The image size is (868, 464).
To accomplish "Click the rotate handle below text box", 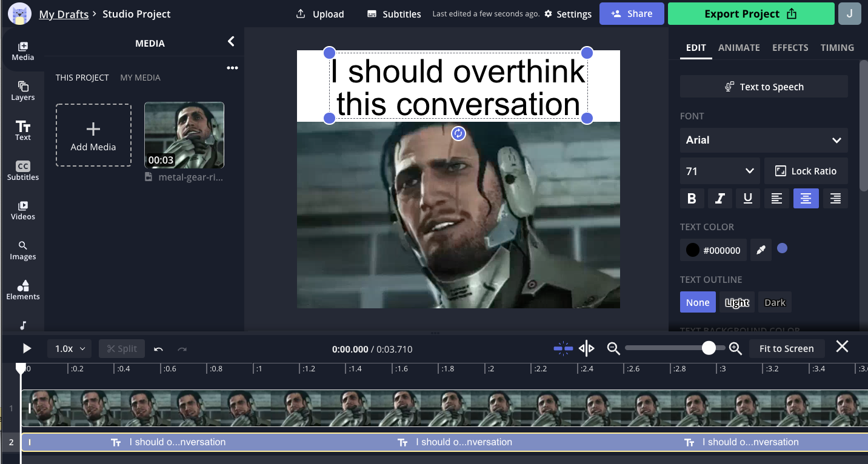I will [x=458, y=134].
